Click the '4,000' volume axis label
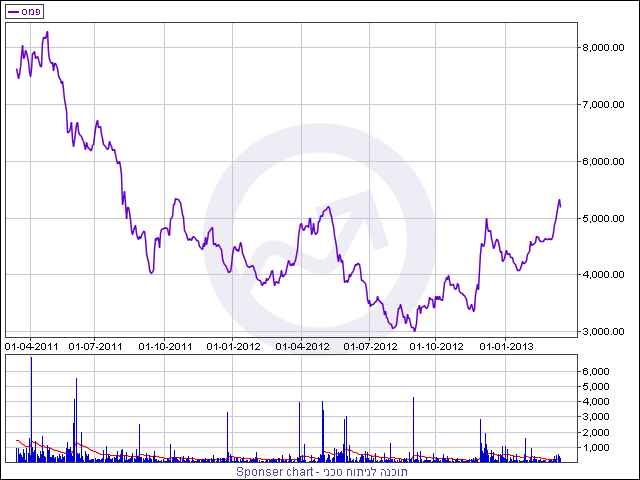 pos(596,402)
